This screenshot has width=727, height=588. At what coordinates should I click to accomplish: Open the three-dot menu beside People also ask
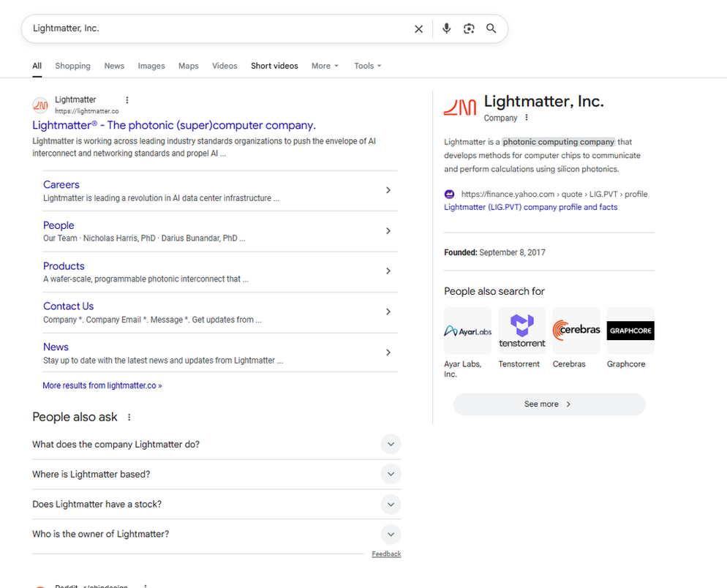[x=129, y=418]
